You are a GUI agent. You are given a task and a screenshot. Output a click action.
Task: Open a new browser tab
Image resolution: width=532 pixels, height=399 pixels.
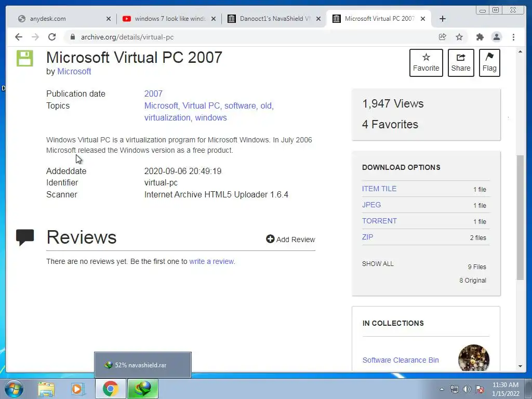[443, 19]
